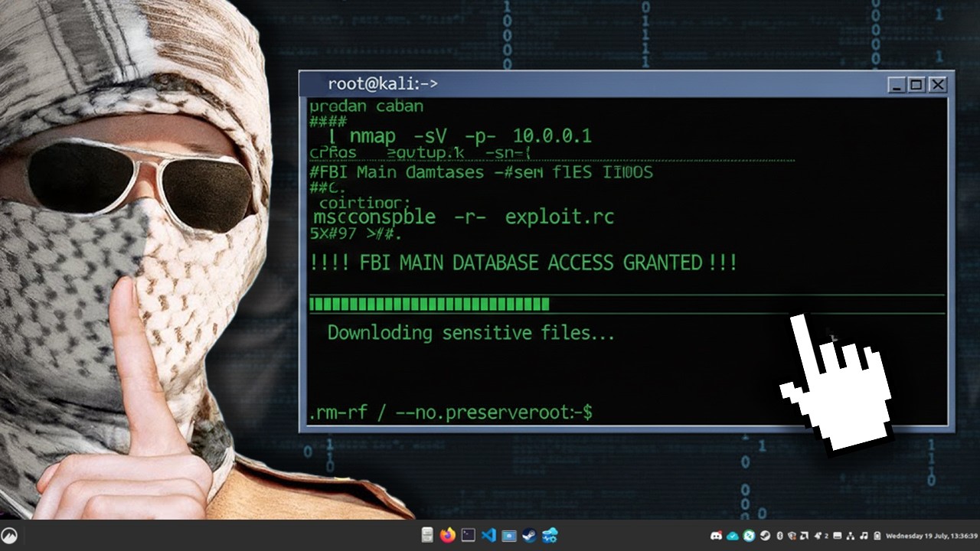The image size is (980, 551).
Task: Open network connections tray icon
Action: (x=850, y=536)
